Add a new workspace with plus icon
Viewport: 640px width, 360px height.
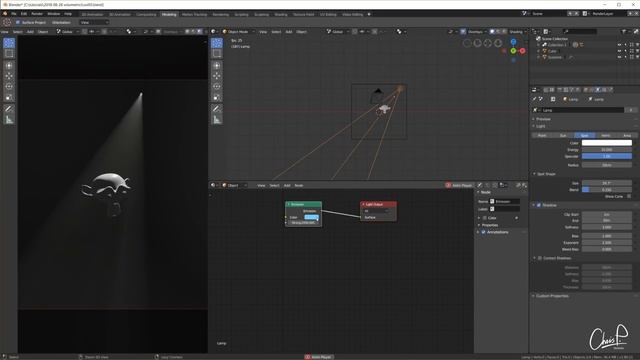coord(369,14)
